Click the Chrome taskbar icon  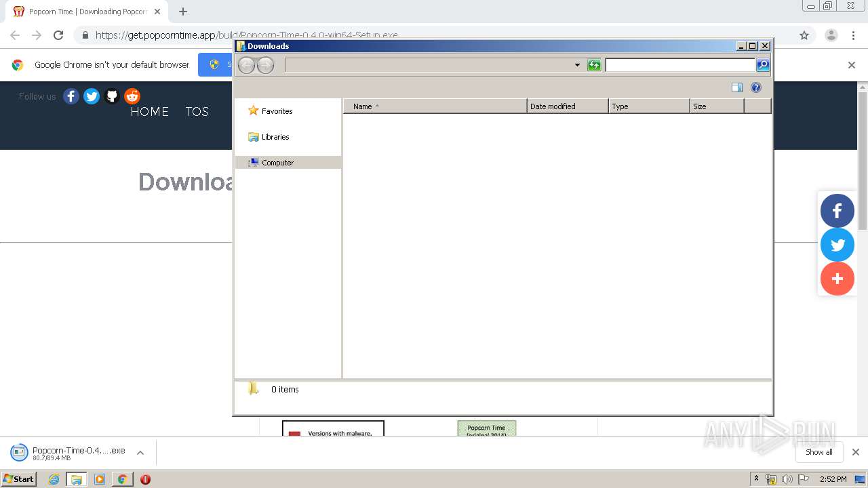(x=122, y=479)
